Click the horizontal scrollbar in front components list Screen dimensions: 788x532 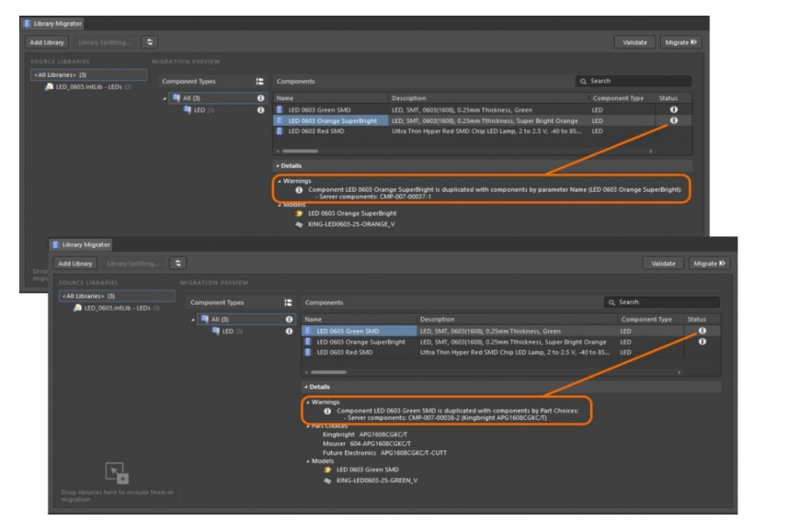coord(328,372)
